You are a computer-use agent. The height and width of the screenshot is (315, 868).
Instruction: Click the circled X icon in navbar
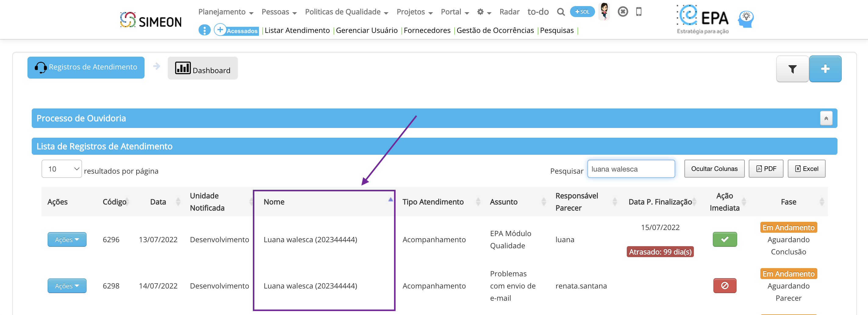pyautogui.click(x=623, y=12)
